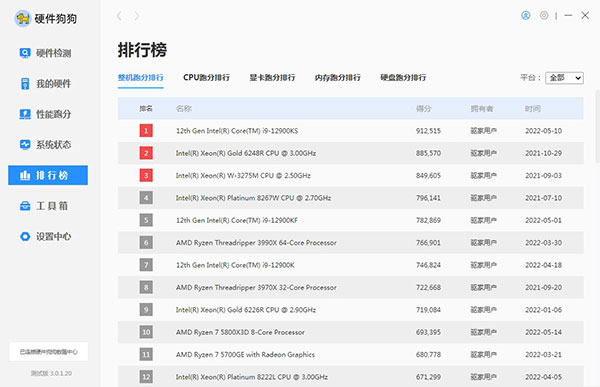Minimize the window
Screen dimensions: 600x387
tap(568, 15)
